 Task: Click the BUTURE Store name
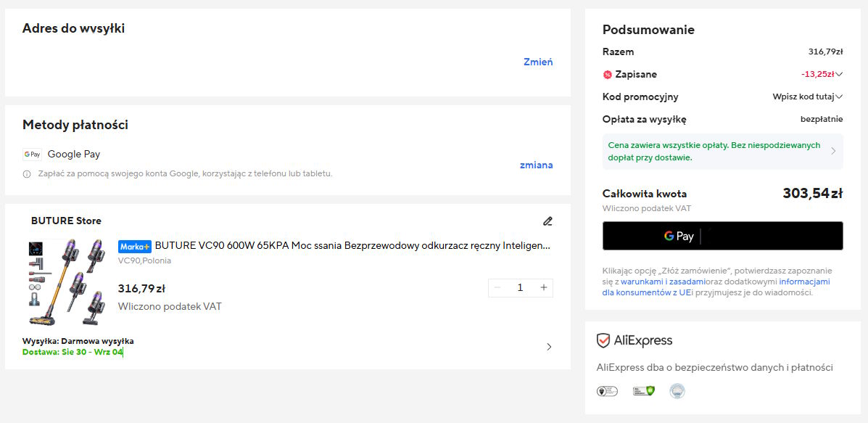click(66, 221)
